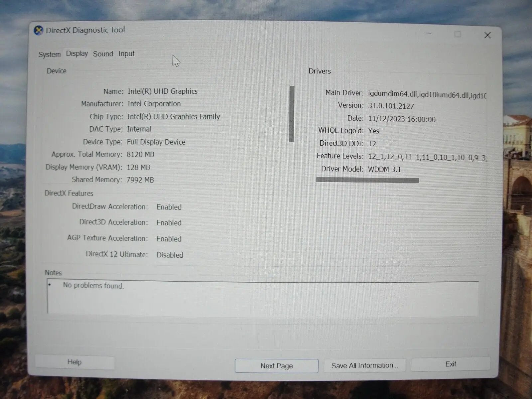The width and height of the screenshot is (532, 399).
Task: Click the Exit button
Action: [x=451, y=364]
